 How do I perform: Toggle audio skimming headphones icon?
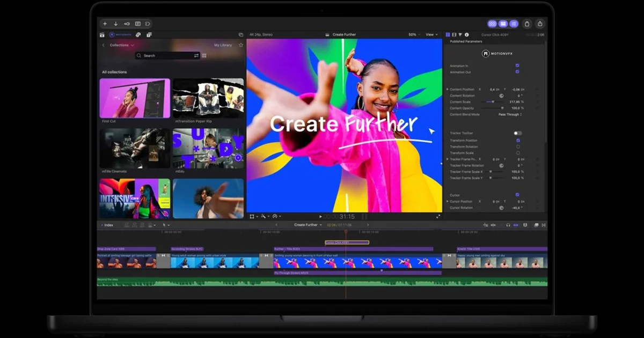pos(508,225)
